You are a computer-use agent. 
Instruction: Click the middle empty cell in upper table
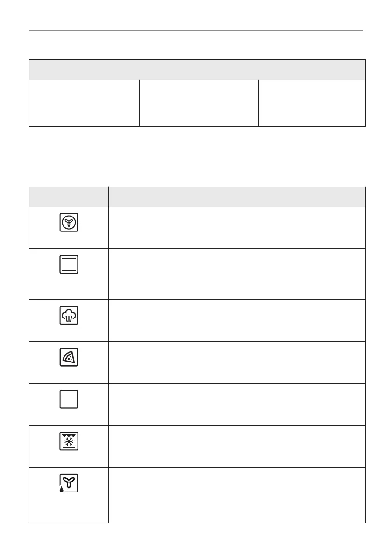(199, 103)
